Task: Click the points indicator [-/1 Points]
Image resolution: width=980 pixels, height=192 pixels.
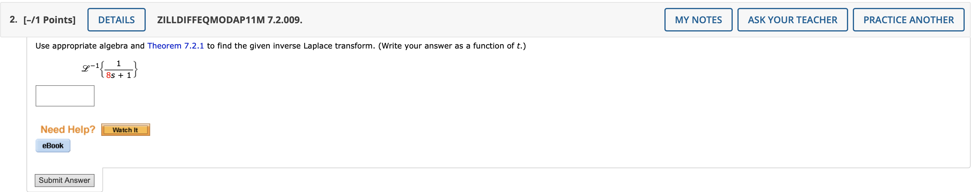Action: point(50,19)
